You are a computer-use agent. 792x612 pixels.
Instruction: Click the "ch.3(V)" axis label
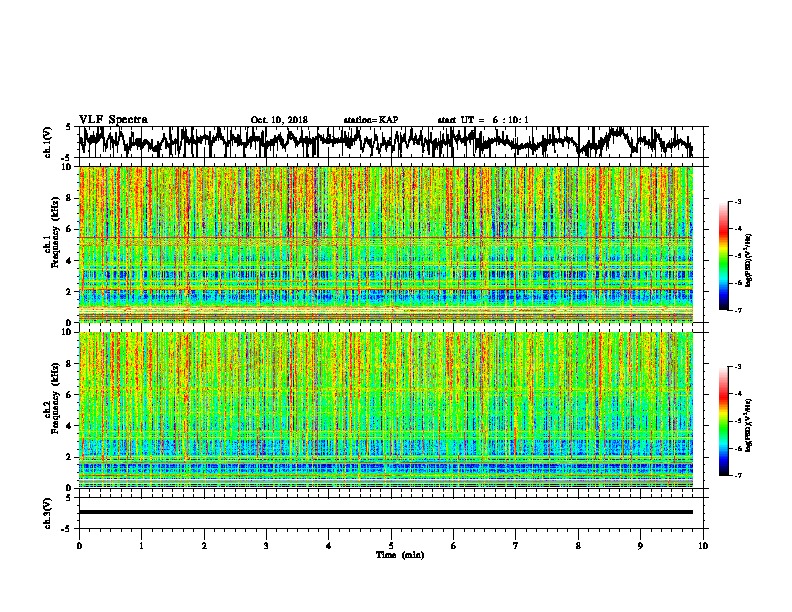[47, 514]
